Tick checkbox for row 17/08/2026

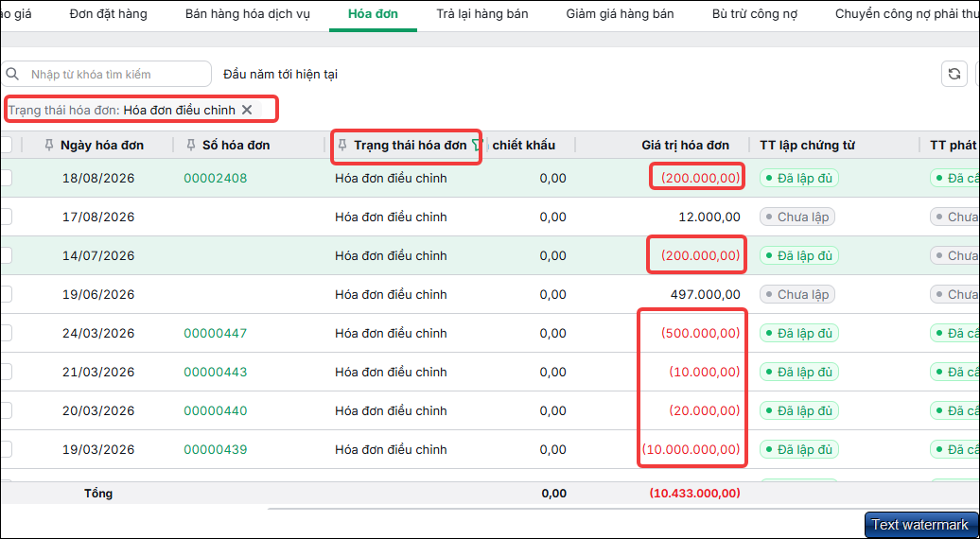tap(5, 217)
